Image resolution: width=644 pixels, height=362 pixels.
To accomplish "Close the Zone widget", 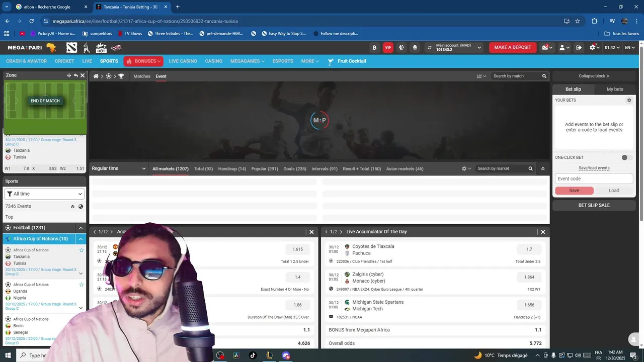I will pos(83,75).
